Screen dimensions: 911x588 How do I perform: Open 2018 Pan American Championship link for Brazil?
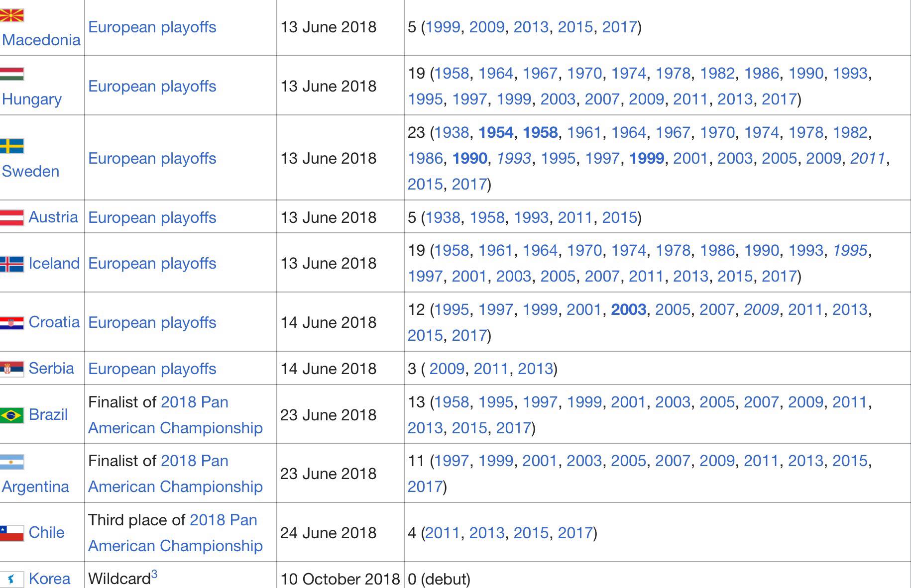point(175,415)
